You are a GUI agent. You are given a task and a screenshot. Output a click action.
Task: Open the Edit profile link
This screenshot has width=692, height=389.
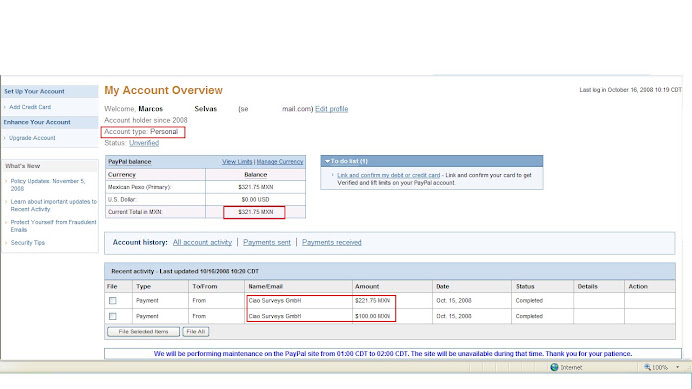(331, 109)
